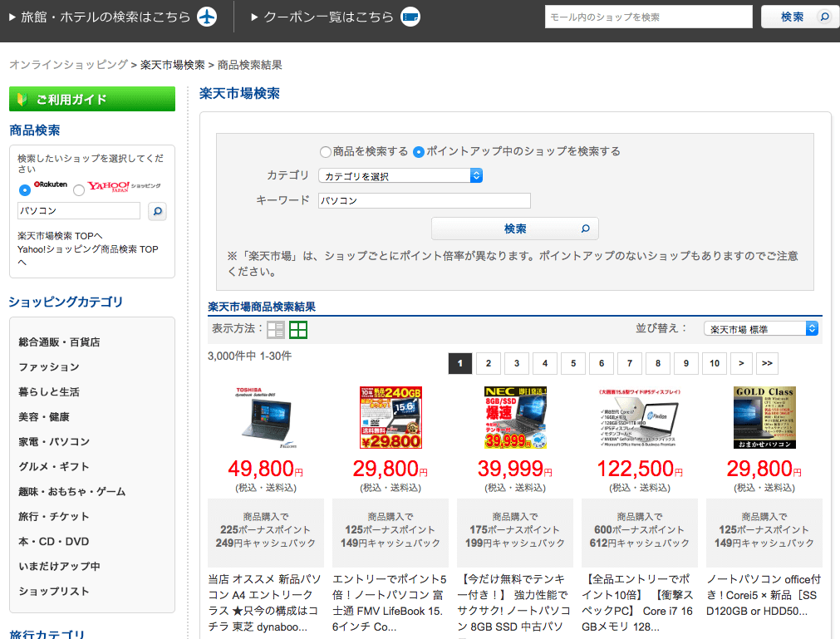Open the 122,500円 HP Pavilion thumbnail

pos(640,418)
